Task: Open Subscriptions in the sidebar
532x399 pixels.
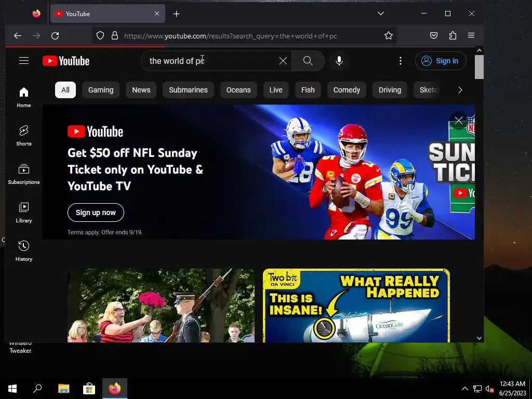Action: tap(24, 174)
